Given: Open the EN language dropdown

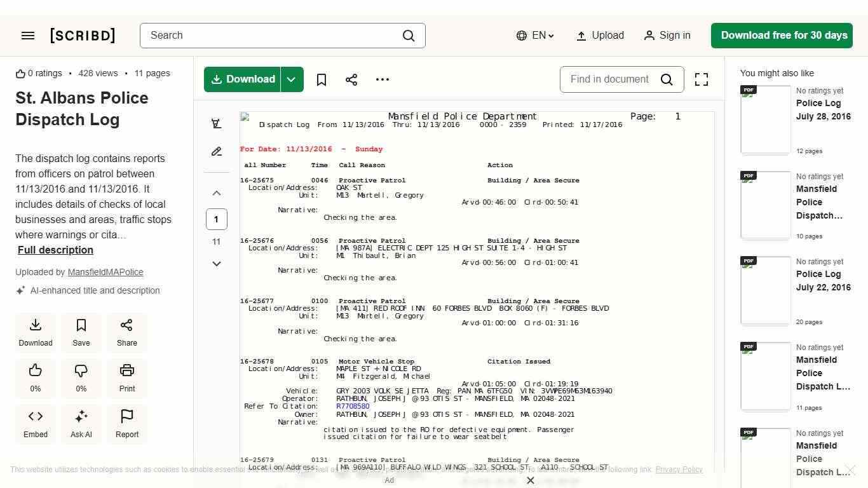Looking at the screenshot, I should (535, 36).
